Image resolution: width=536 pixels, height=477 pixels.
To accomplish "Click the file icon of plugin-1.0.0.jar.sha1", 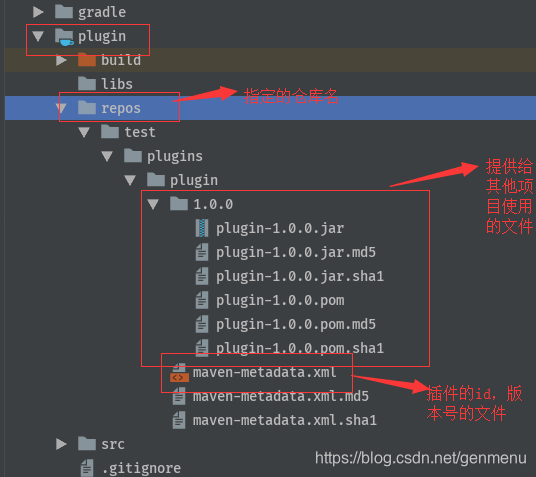I will (202, 276).
